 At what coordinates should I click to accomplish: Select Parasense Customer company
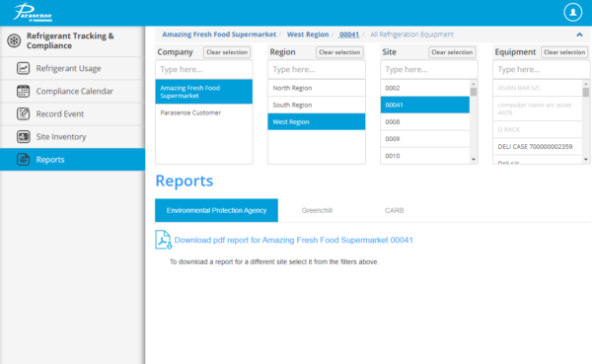(204, 112)
